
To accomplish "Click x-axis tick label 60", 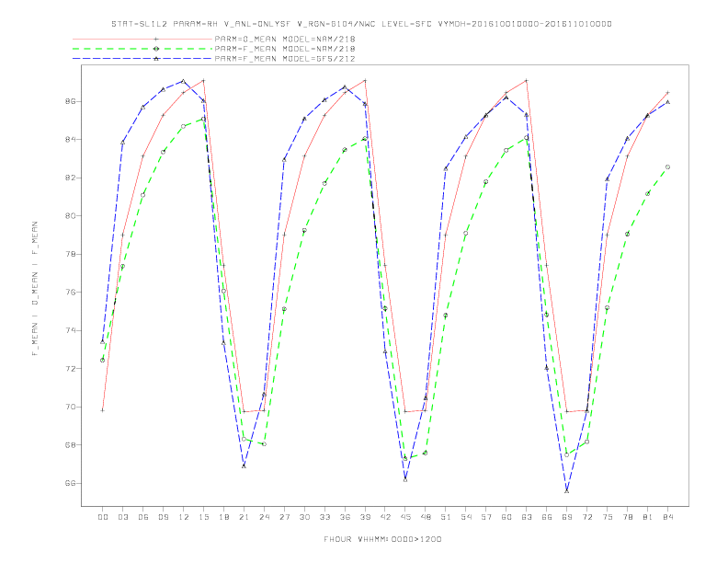I will (506, 517).
